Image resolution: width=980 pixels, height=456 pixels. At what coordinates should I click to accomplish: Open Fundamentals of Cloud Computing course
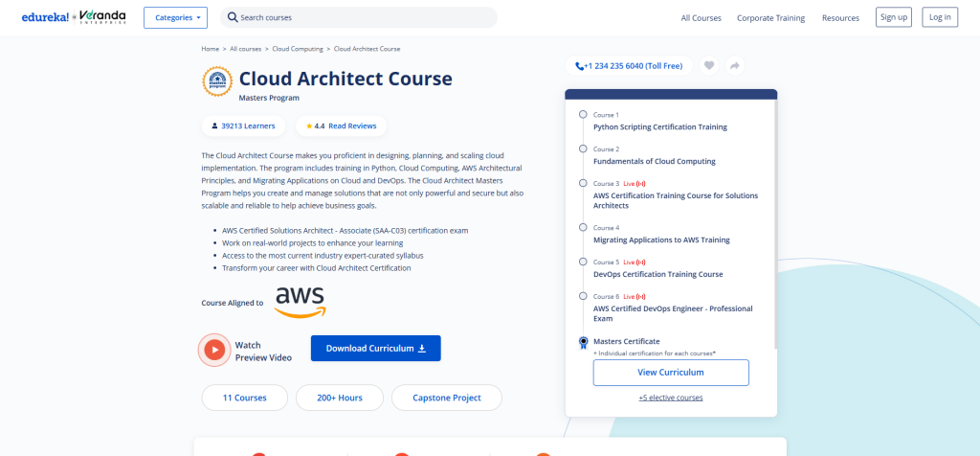tap(655, 161)
